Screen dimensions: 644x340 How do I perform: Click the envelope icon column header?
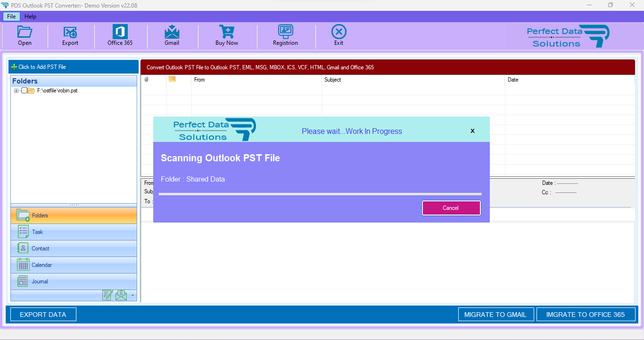pyautogui.click(x=172, y=79)
